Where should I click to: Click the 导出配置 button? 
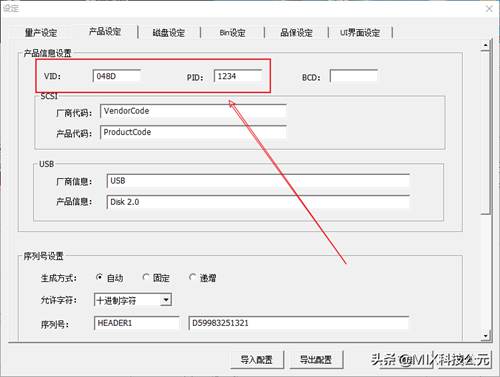(316, 360)
